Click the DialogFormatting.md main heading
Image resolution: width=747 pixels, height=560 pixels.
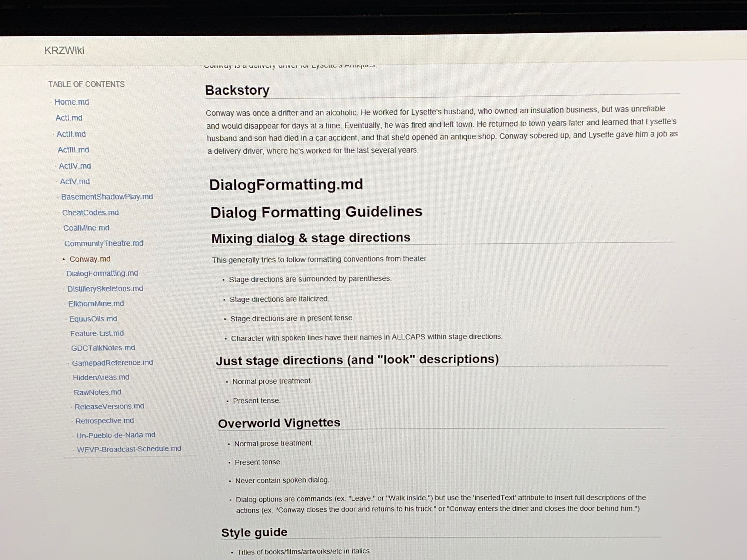286,185
